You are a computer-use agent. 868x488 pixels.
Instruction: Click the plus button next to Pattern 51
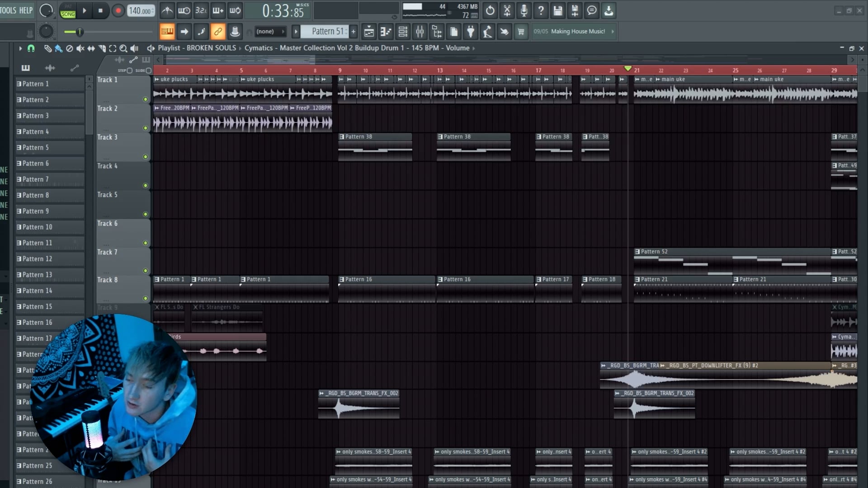click(x=354, y=32)
